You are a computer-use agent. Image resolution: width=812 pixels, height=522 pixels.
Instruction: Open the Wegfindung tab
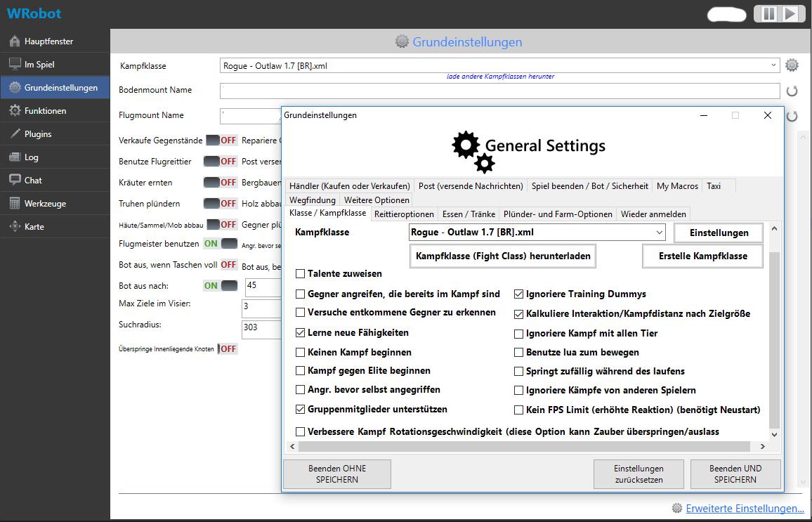(313, 200)
